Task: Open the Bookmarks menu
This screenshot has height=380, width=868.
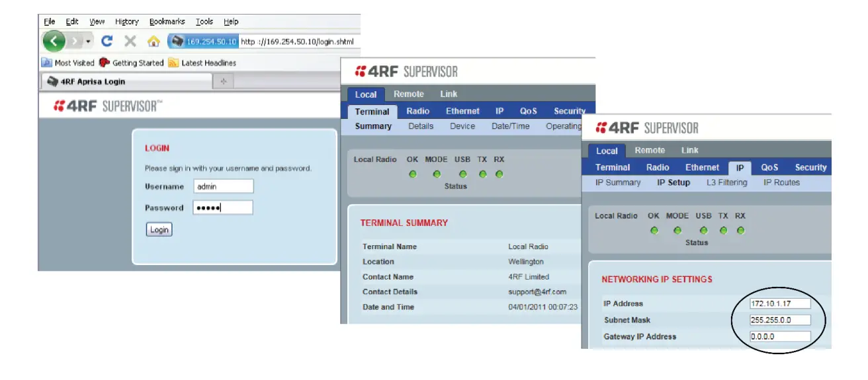Action: [x=167, y=22]
